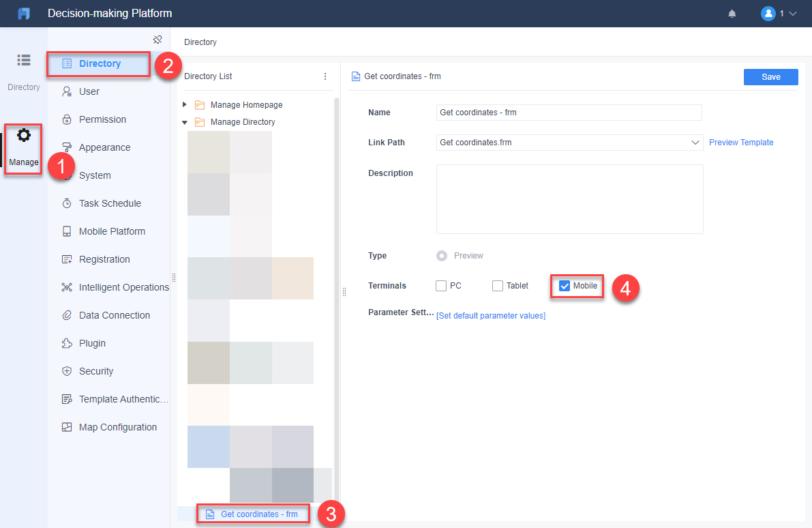
Task: Unpin the management sidebar with pin icon
Action: tap(157, 40)
